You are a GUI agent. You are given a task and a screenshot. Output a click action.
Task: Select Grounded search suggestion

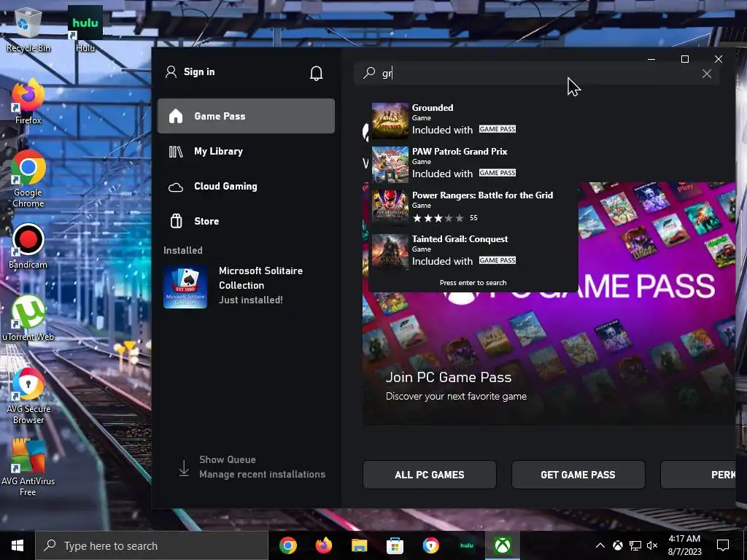pyautogui.click(x=473, y=120)
